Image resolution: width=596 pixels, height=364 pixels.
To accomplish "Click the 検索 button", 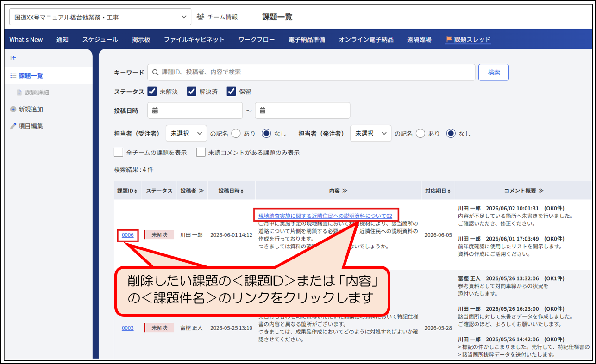I will (x=494, y=72).
